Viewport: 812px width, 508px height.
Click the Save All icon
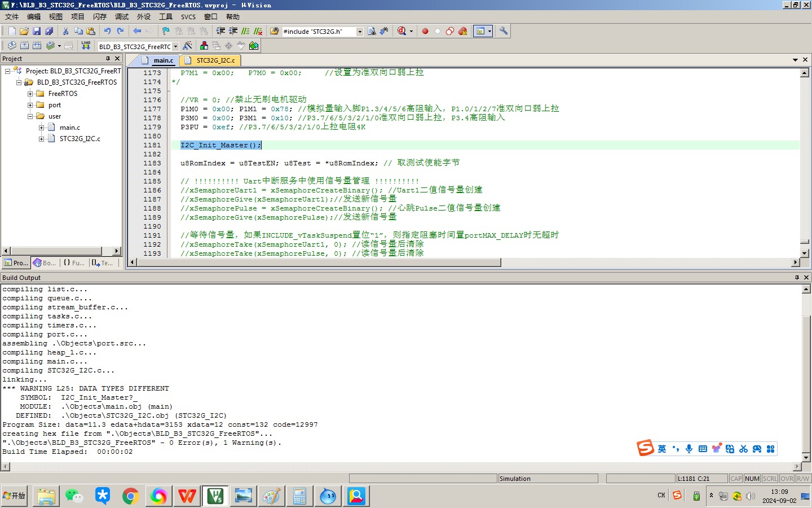point(49,32)
